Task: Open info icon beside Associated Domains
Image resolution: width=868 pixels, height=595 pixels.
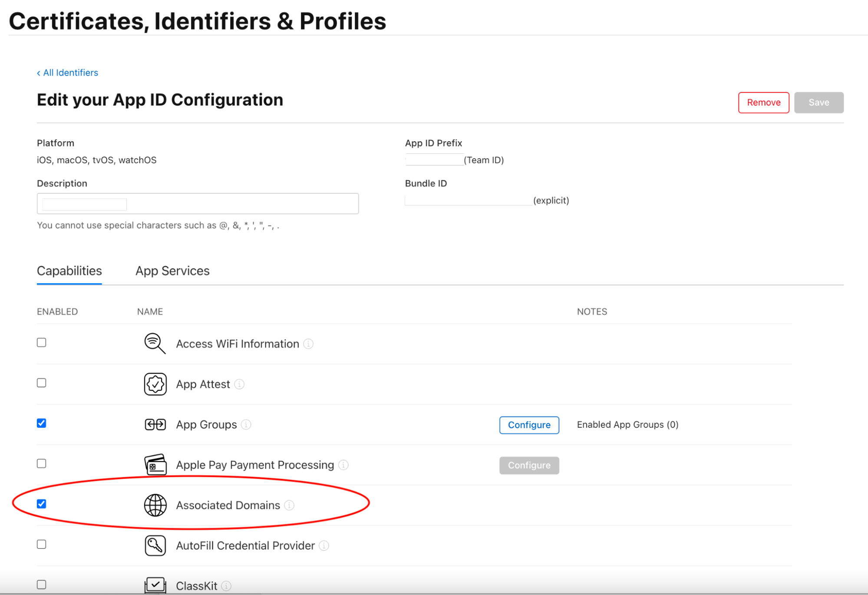Action: point(289,505)
